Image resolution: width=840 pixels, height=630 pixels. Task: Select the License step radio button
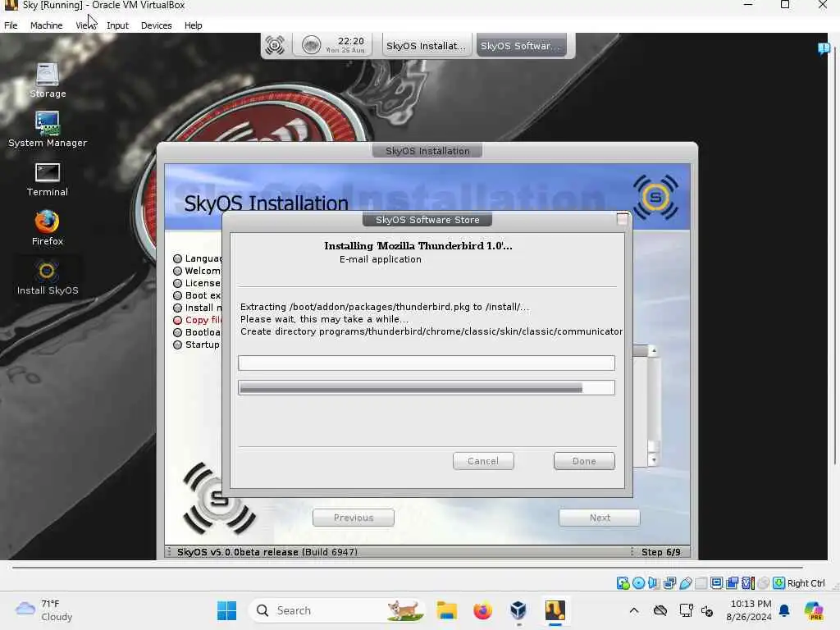pos(177,283)
